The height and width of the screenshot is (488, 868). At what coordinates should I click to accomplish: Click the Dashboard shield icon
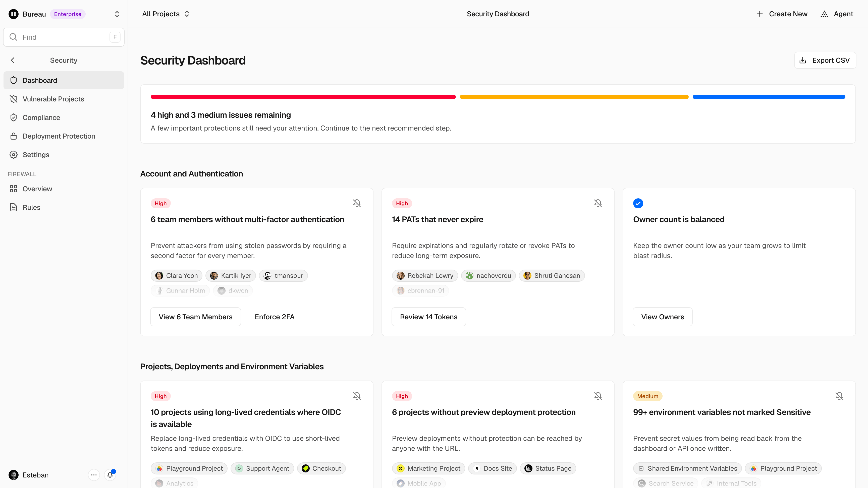[x=14, y=80]
